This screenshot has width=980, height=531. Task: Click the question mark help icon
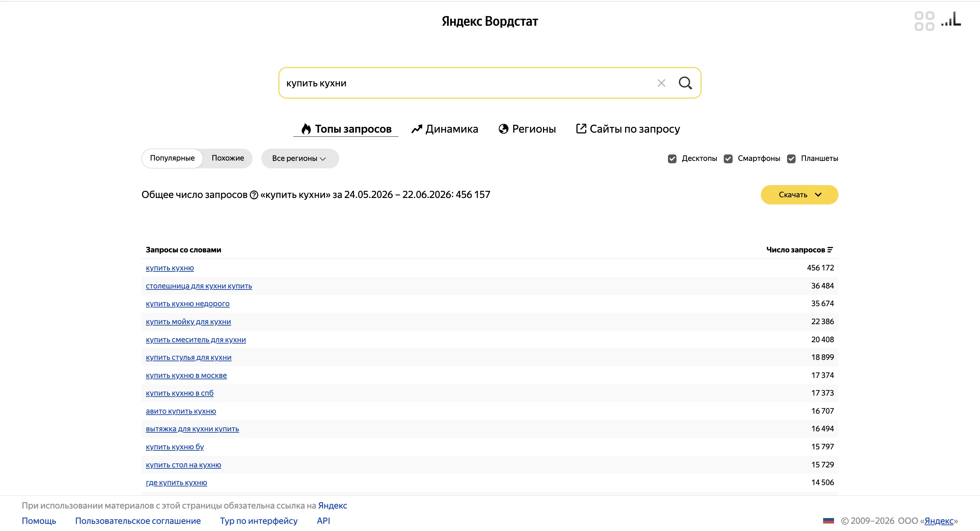click(x=254, y=195)
